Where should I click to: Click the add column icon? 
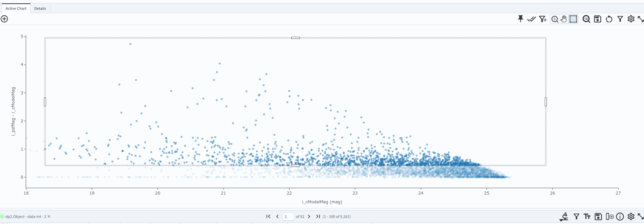609,217
